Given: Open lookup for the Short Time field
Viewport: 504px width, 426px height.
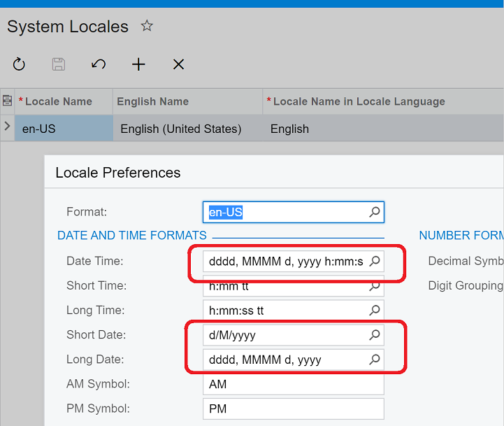Looking at the screenshot, I should [x=375, y=285].
